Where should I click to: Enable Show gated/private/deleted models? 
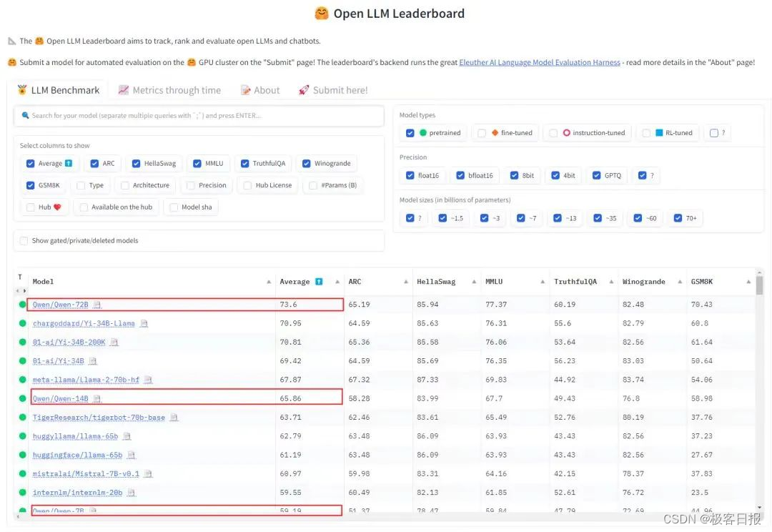point(24,241)
